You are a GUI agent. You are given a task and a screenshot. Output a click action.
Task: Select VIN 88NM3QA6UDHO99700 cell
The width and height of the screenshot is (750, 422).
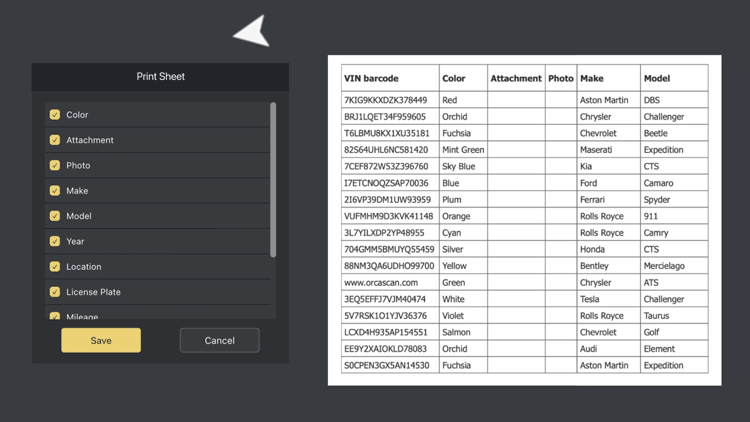[x=390, y=266]
